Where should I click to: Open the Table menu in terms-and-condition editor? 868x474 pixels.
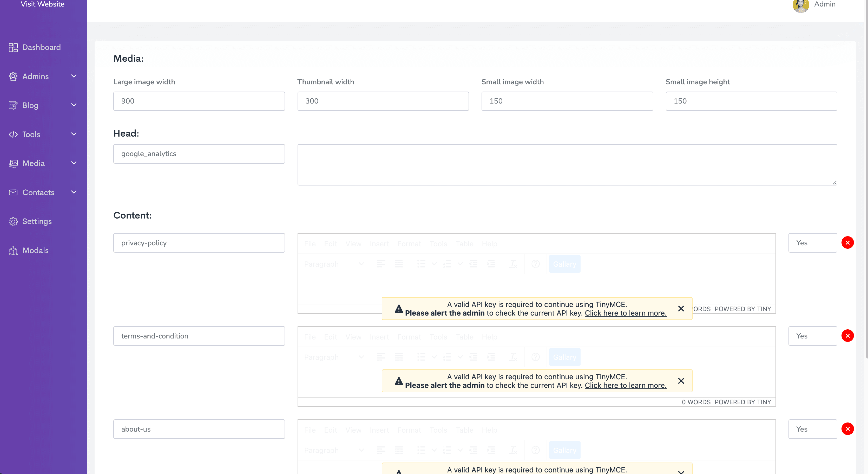[464, 337]
